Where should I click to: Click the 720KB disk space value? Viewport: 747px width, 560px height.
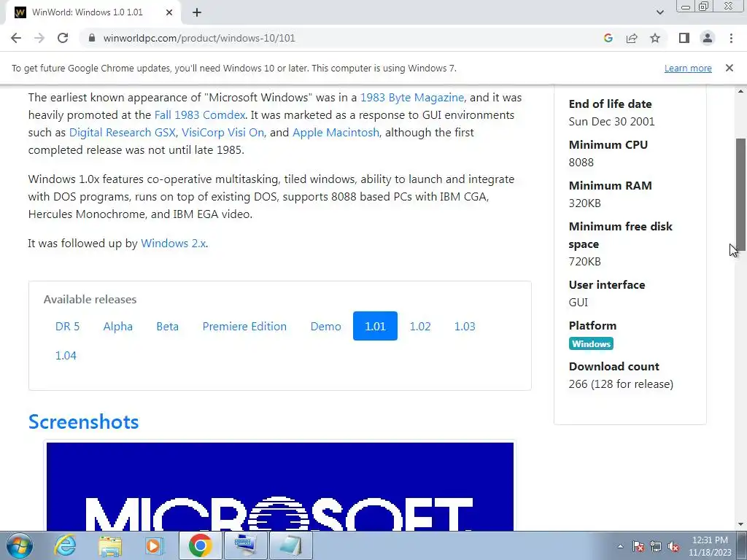point(584,262)
